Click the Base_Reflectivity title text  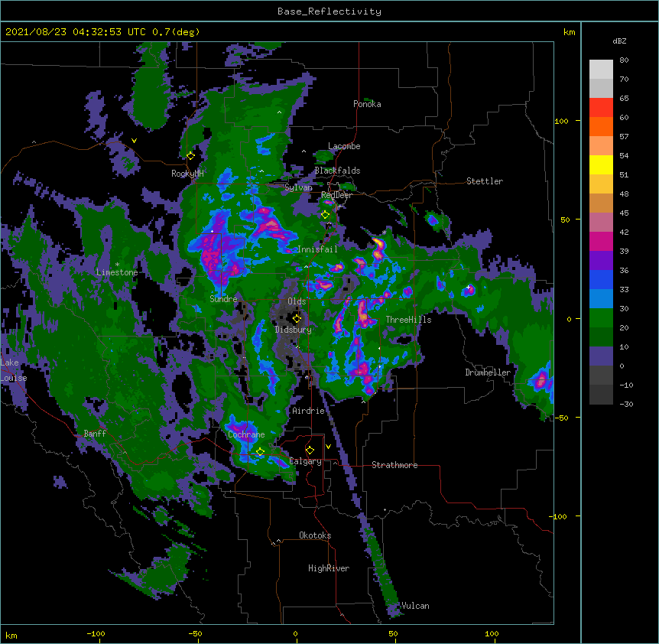[329, 11]
